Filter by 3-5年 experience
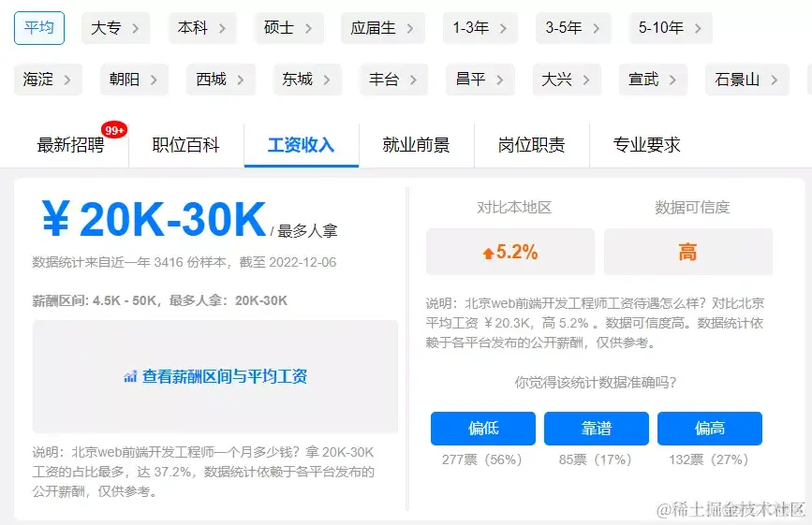 click(573, 28)
